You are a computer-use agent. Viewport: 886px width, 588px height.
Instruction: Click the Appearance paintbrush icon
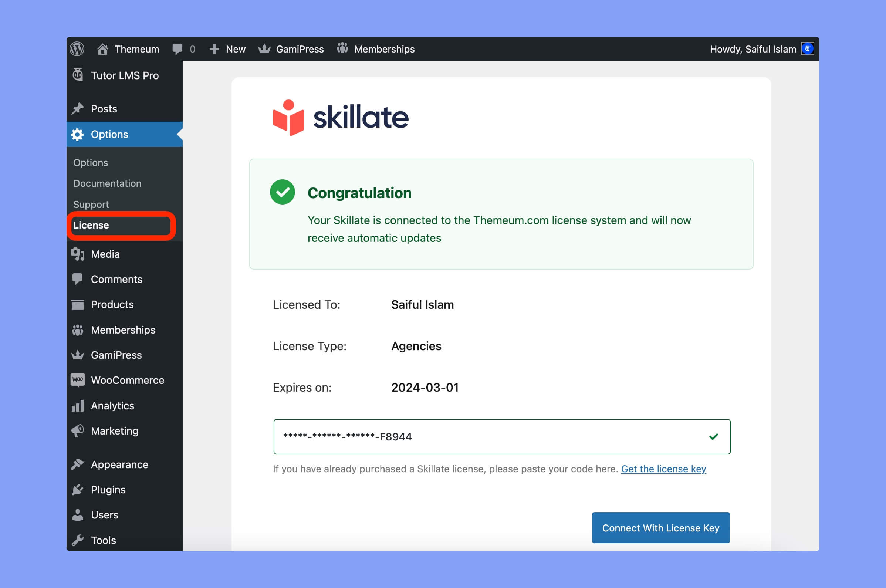[x=78, y=464]
